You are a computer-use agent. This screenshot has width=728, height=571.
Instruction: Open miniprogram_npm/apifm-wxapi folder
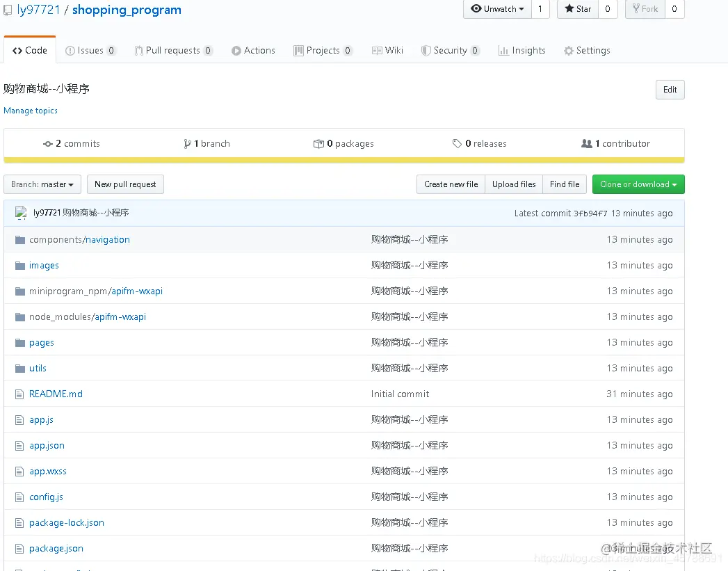96,291
